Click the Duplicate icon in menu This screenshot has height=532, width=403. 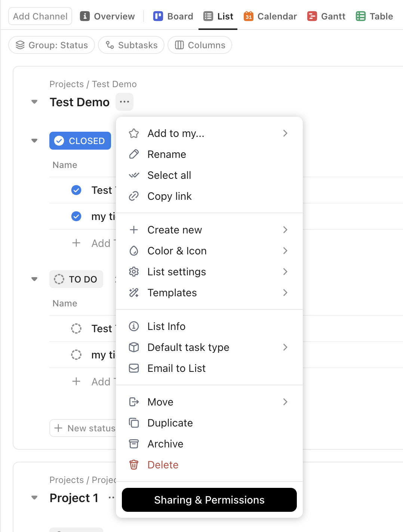[x=134, y=423]
